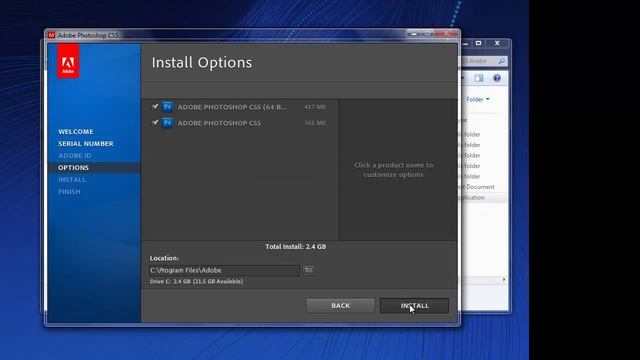Select the Adobe ID step
Image resolution: width=640 pixels, height=360 pixels.
(x=75, y=156)
